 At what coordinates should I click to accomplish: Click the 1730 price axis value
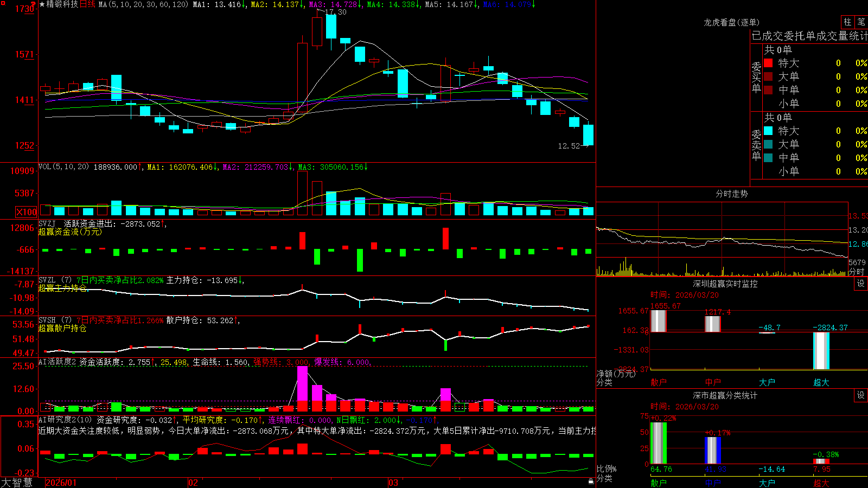click(x=25, y=9)
